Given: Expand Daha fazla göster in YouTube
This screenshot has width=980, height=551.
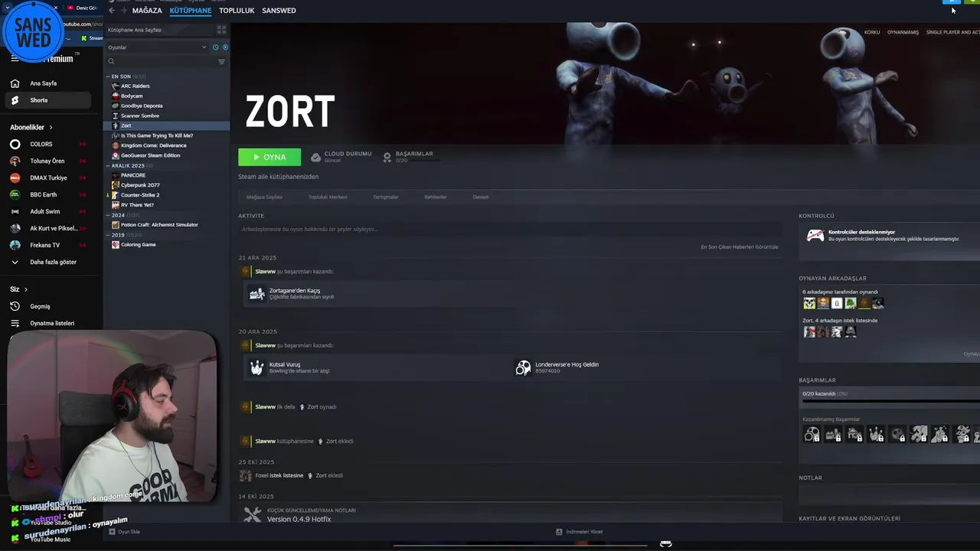Looking at the screenshot, I should tap(47, 262).
